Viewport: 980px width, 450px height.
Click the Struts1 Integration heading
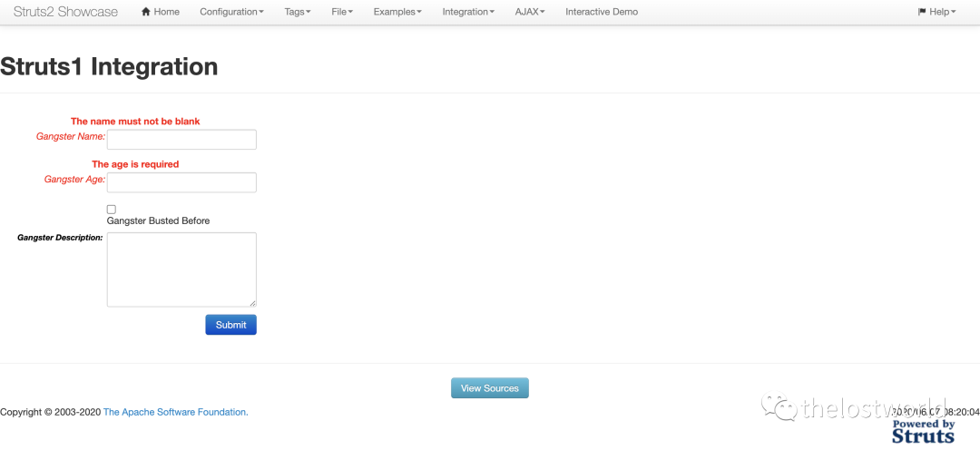click(x=110, y=66)
